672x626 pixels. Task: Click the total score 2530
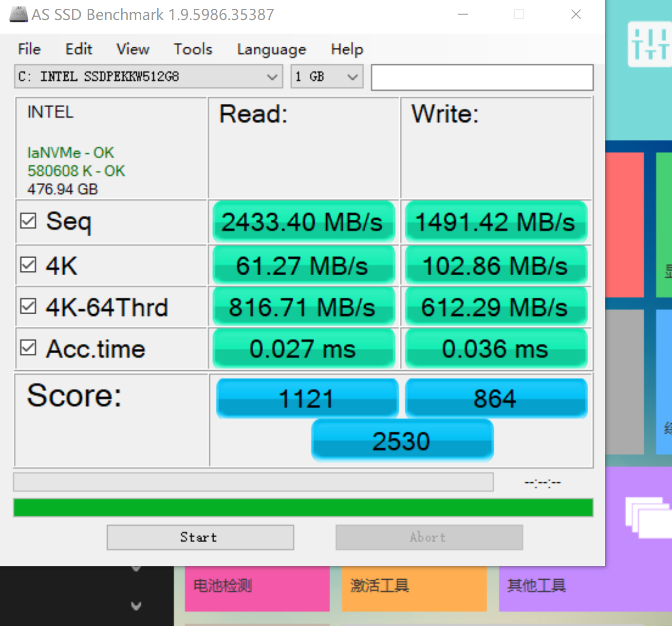point(402,441)
